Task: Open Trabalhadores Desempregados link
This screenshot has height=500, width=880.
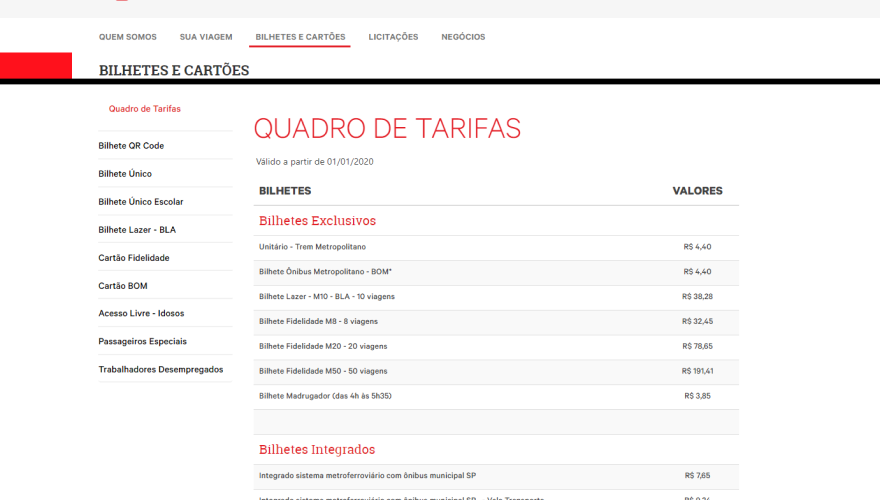Action: (x=161, y=370)
